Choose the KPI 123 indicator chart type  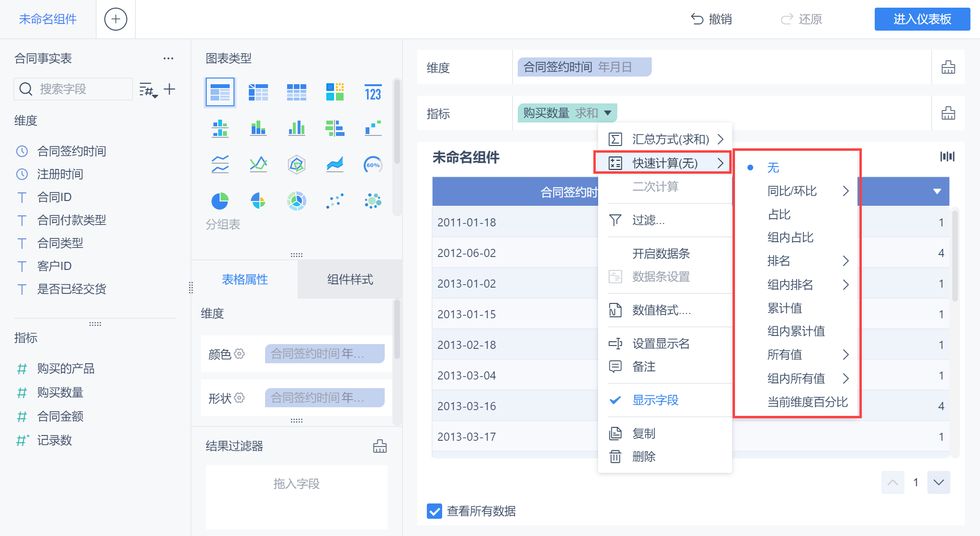point(373,92)
